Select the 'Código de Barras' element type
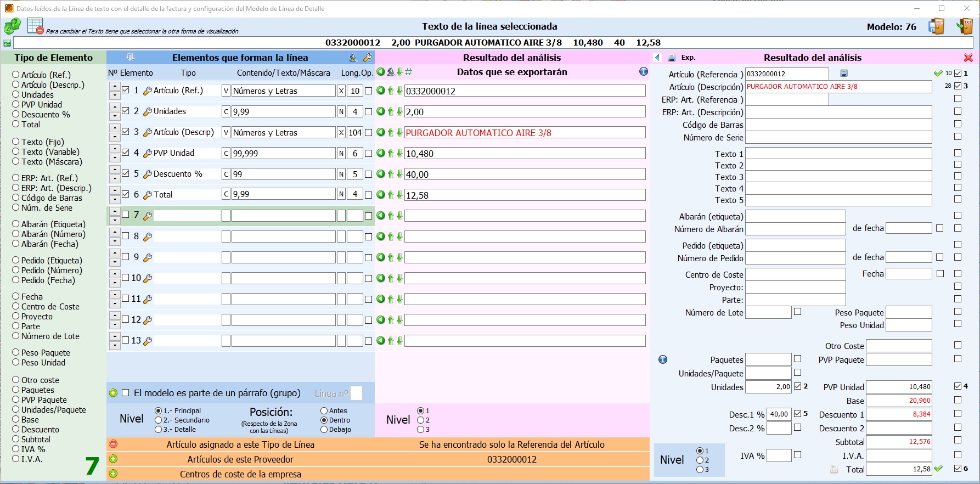This screenshot has width=980, height=484. (16, 198)
